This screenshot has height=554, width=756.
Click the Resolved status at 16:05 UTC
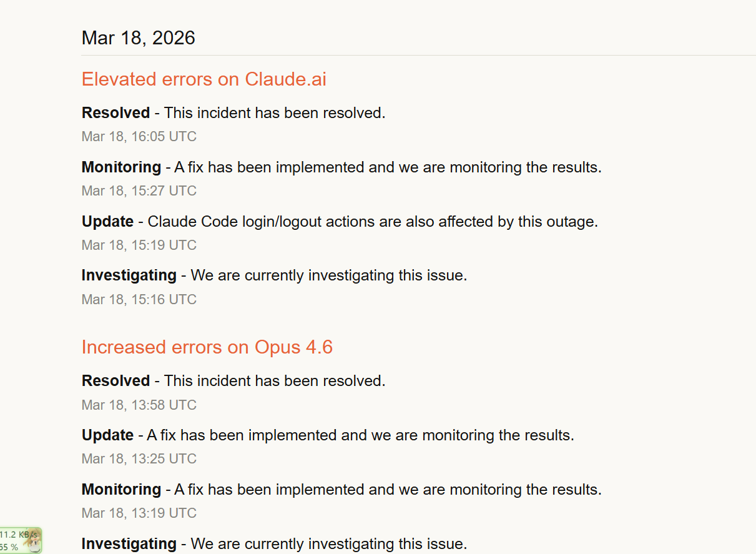click(115, 113)
